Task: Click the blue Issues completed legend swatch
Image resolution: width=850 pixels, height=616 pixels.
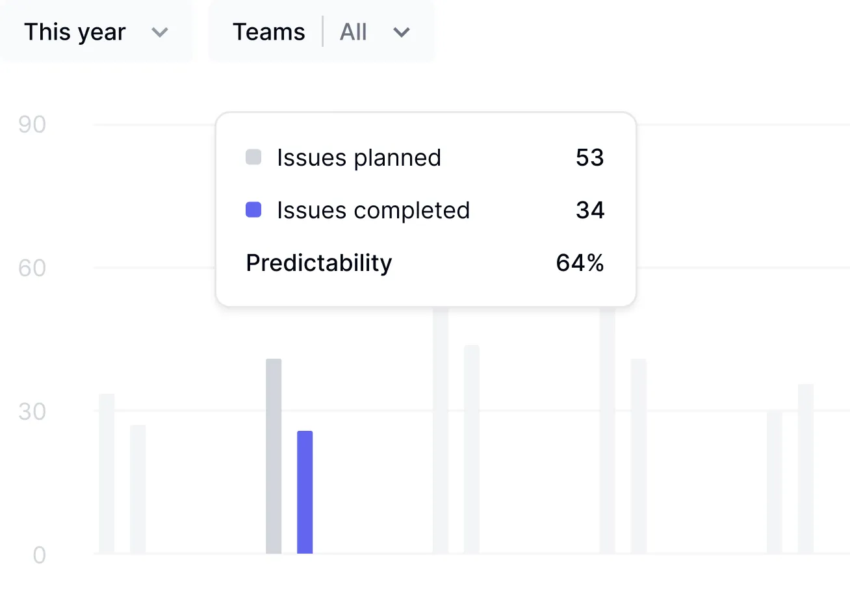Action: tap(253, 210)
